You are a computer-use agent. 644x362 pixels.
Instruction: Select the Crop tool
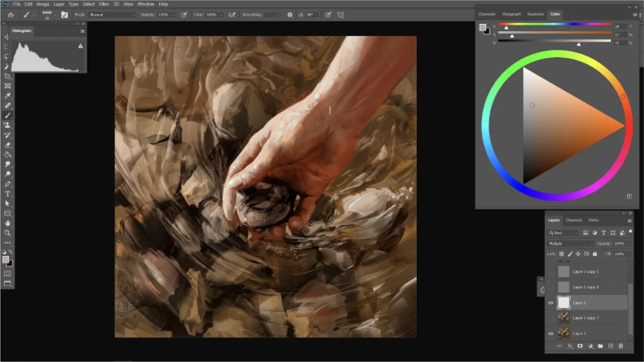7,76
